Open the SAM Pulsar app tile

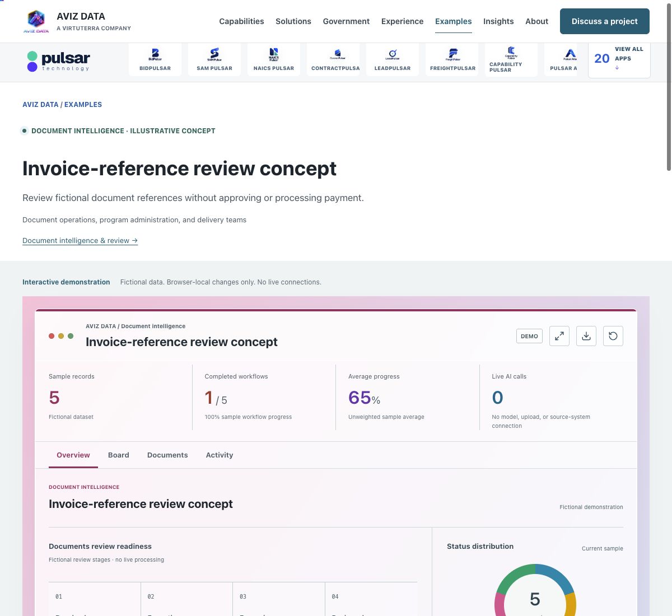(x=214, y=60)
